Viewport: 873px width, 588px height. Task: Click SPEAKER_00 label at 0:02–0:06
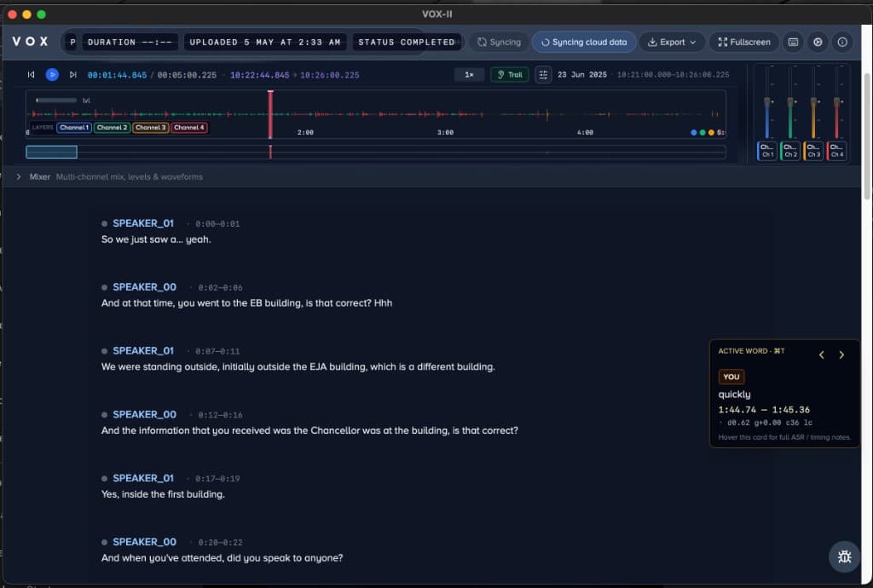144,287
